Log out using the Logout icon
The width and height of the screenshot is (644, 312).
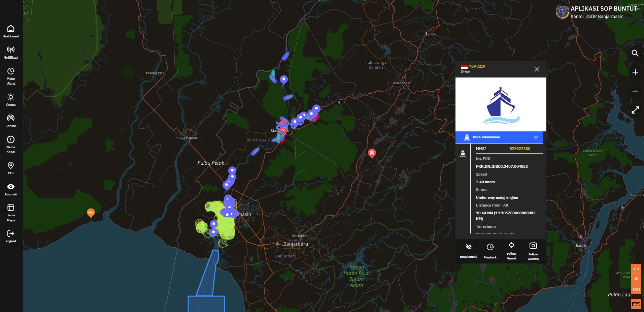[x=11, y=236]
